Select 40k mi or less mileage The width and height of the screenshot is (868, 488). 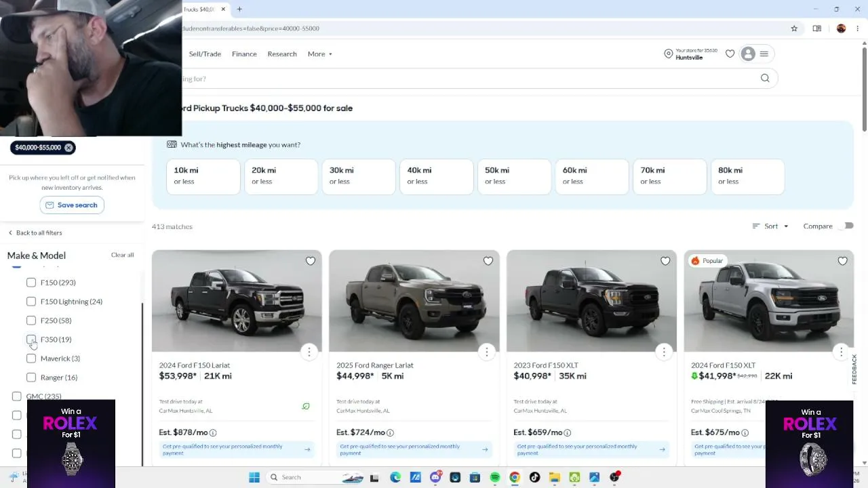(x=437, y=176)
